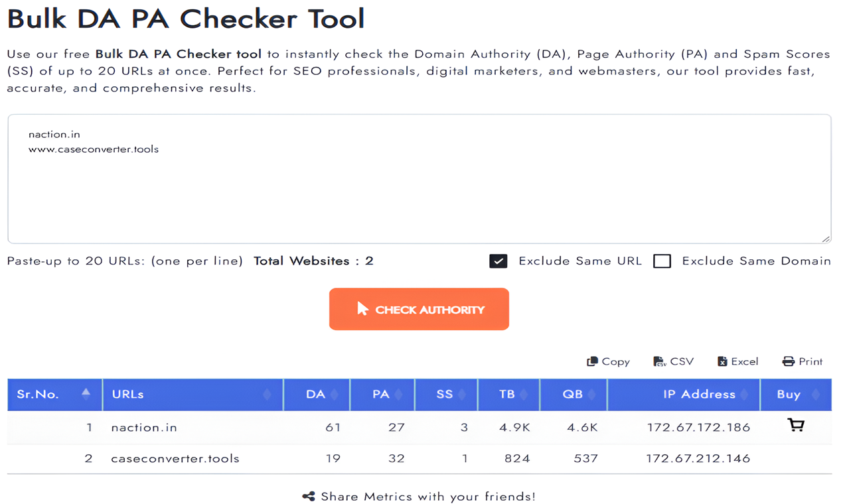843x504 pixels.
Task: Click inside the URL input box
Action: (x=418, y=179)
